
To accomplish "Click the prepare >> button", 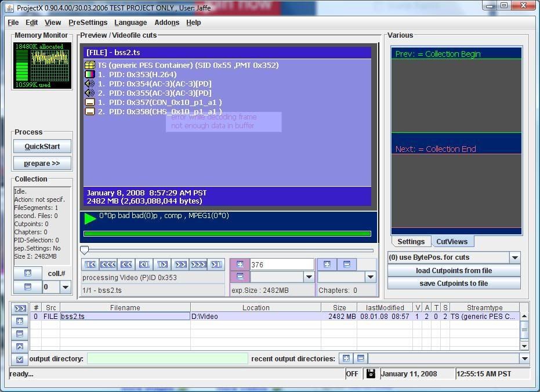I will [x=42, y=163].
